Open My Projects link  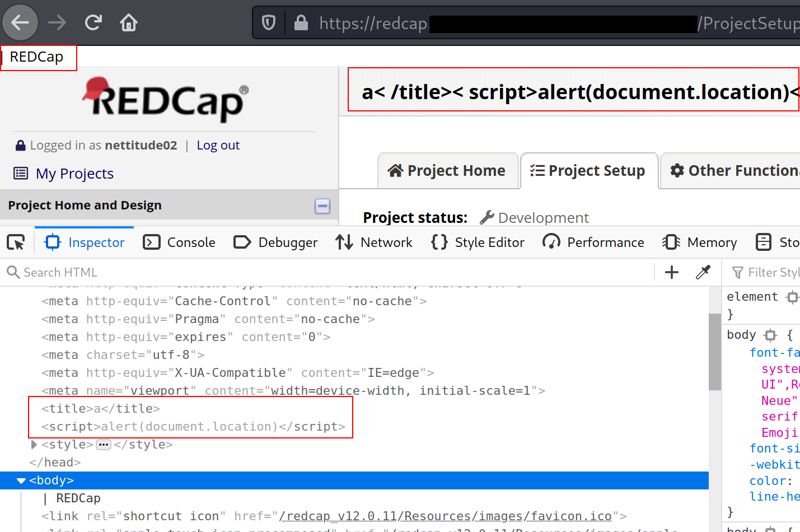[x=74, y=174]
